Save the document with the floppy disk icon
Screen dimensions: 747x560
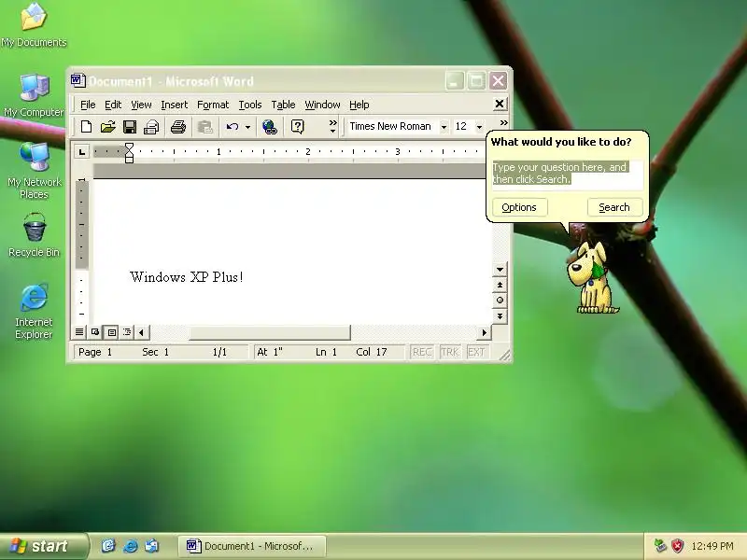(x=130, y=127)
